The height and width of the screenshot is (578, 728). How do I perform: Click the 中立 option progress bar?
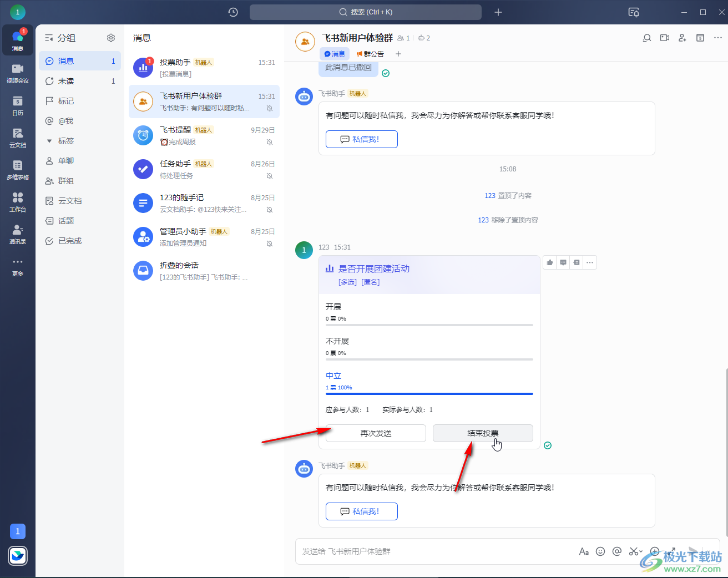pyautogui.click(x=429, y=394)
